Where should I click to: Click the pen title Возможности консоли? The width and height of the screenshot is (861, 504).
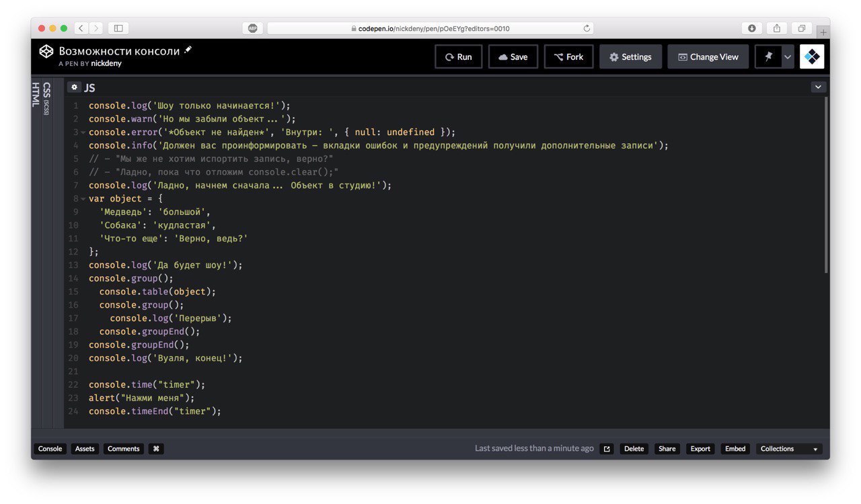coord(119,51)
